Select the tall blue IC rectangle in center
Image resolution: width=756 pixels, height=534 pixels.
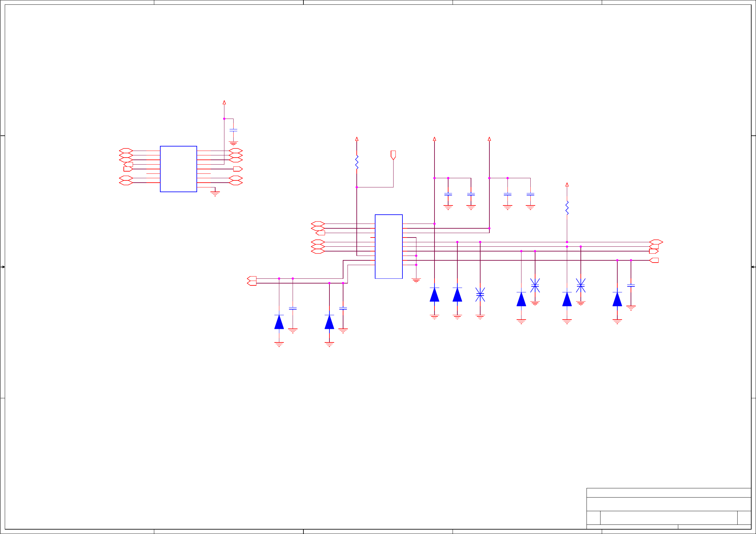[388, 246]
